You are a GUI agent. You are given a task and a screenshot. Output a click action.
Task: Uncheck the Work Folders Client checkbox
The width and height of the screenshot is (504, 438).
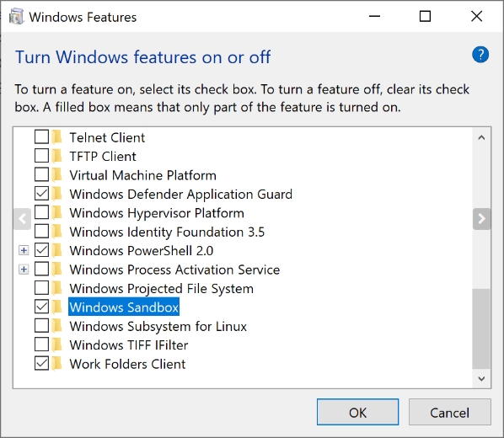(x=41, y=363)
